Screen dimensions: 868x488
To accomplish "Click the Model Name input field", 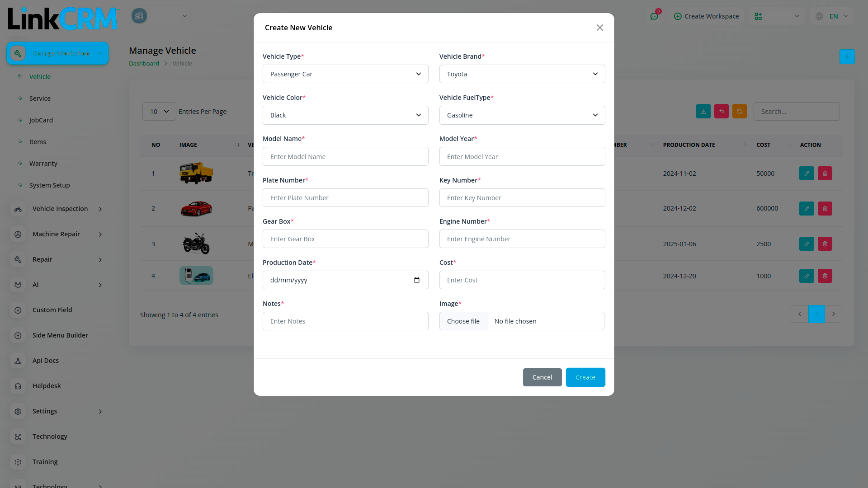I will point(345,157).
